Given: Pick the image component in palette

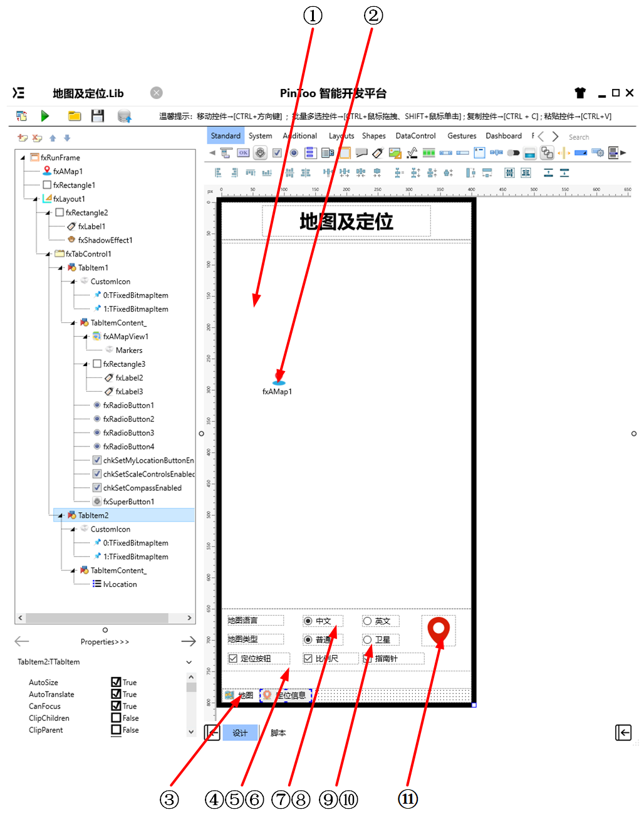Looking at the screenshot, I should (395, 152).
